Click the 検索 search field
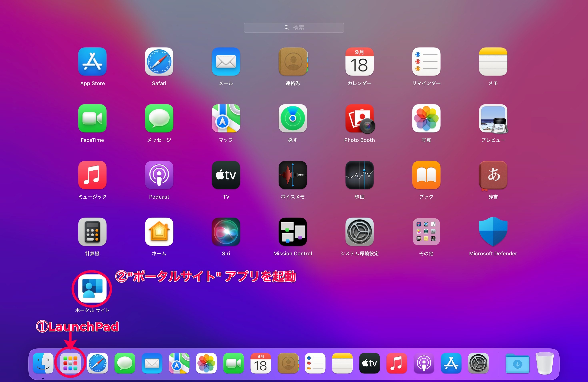The height and width of the screenshot is (382, 588). tap(294, 28)
